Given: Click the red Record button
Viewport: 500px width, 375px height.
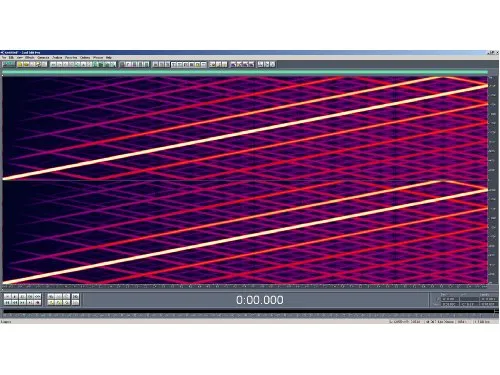Looking at the screenshot, I should [38, 302].
